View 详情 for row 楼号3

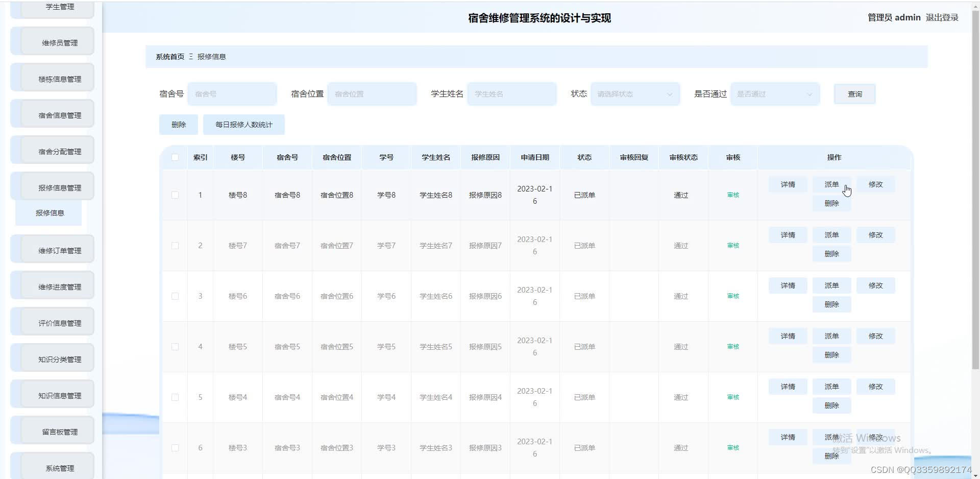[788, 437]
